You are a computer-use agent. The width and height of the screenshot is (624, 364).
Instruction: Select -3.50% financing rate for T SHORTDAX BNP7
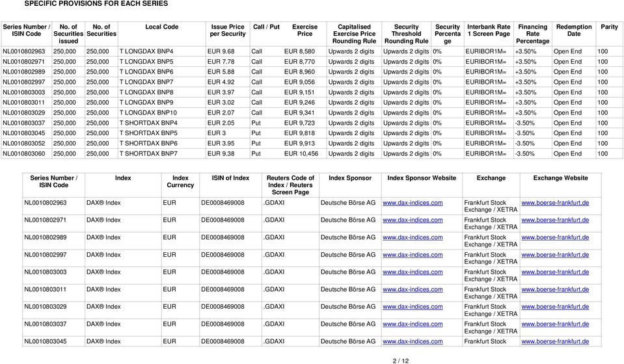point(524,154)
